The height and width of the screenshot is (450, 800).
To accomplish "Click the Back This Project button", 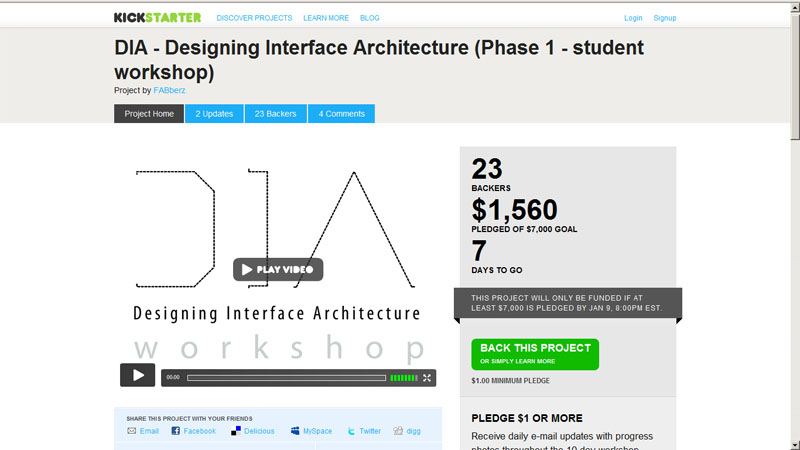I will point(535,354).
